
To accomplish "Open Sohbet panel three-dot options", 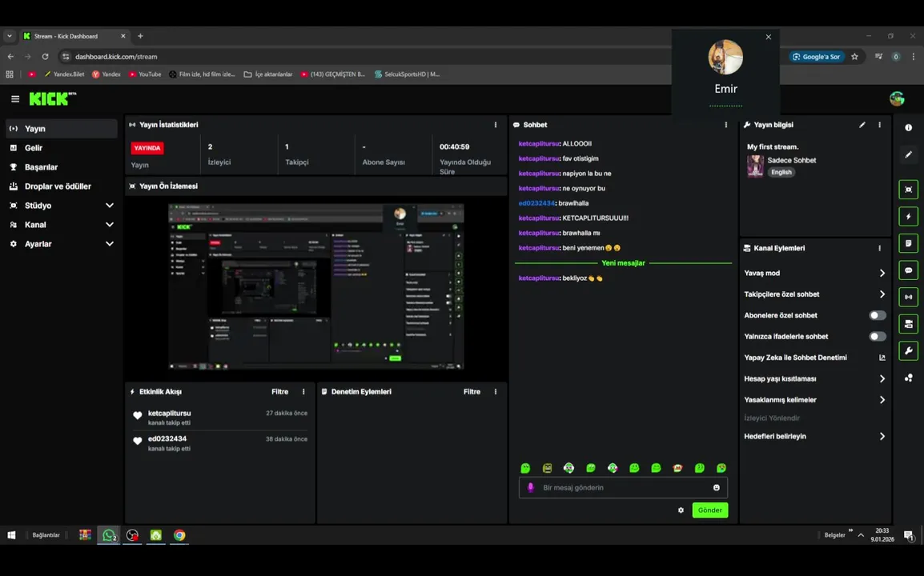I will 726,125.
